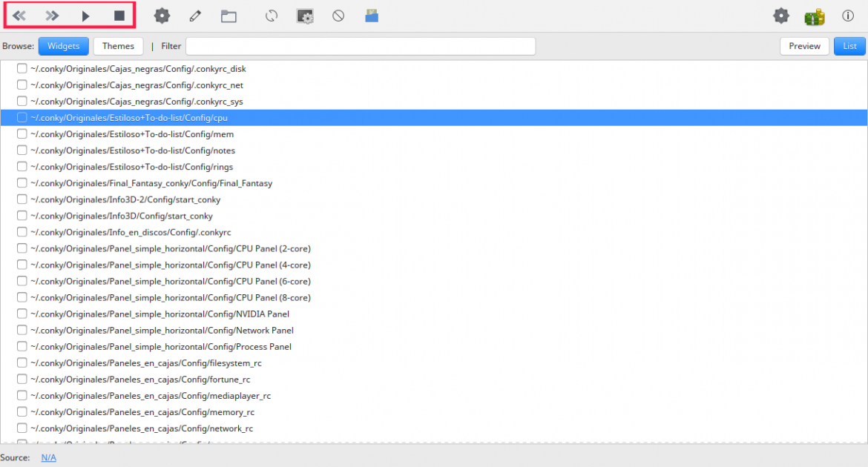Screen dimensions: 868x467
Task: Go to the previous widget
Action: tap(19, 16)
